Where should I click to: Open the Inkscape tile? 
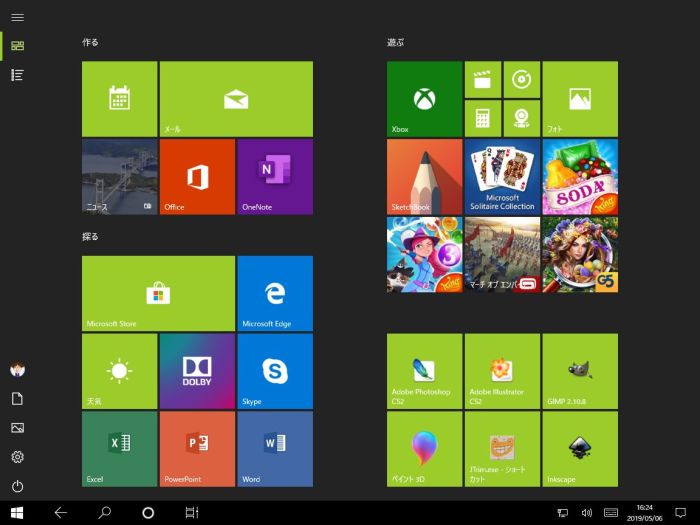pos(579,449)
